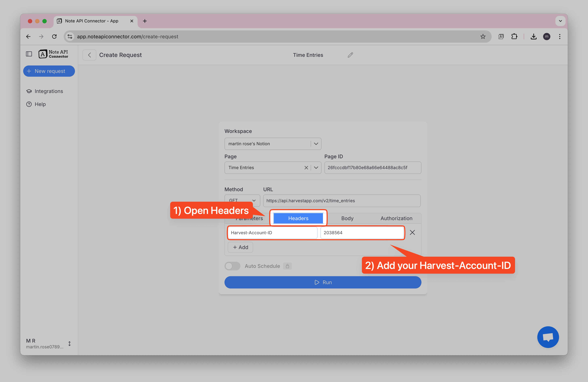Open the browser extensions puzzle icon

click(x=514, y=37)
